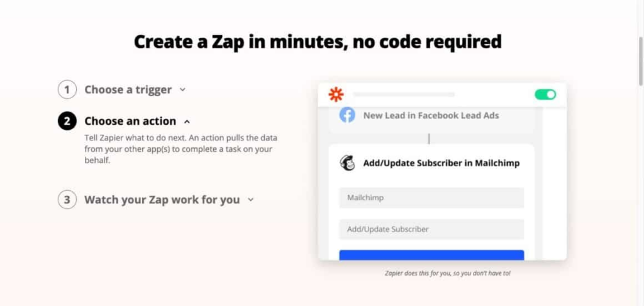644x306 pixels.
Task: Click New Lead in Facebook Lead Ads
Action: coord(431,116)
